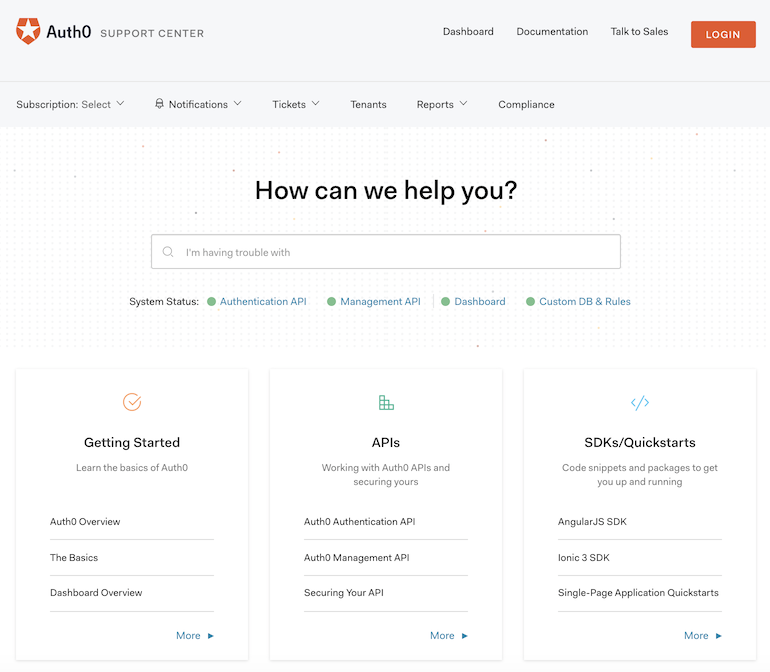
Task: Expand the Reports dropdown menu
Action: (x=442, y=104)
